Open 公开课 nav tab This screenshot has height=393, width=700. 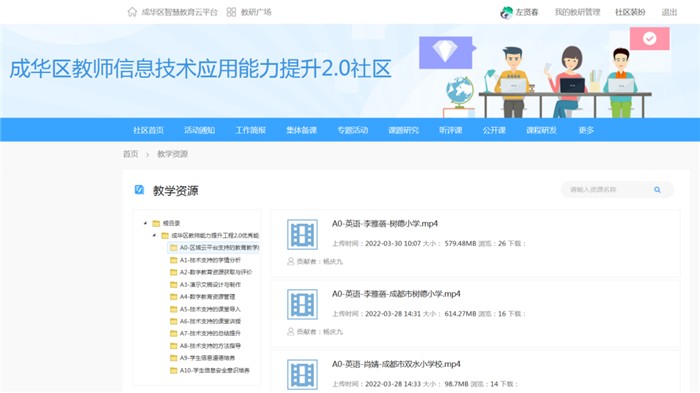494,130
